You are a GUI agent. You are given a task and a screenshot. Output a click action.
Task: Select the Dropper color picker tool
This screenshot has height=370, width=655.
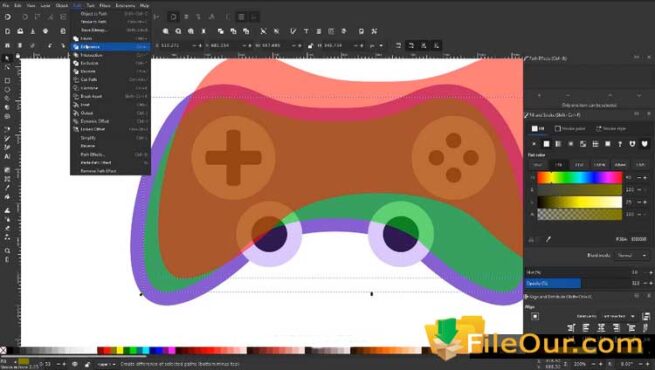[x=7, y=188]
